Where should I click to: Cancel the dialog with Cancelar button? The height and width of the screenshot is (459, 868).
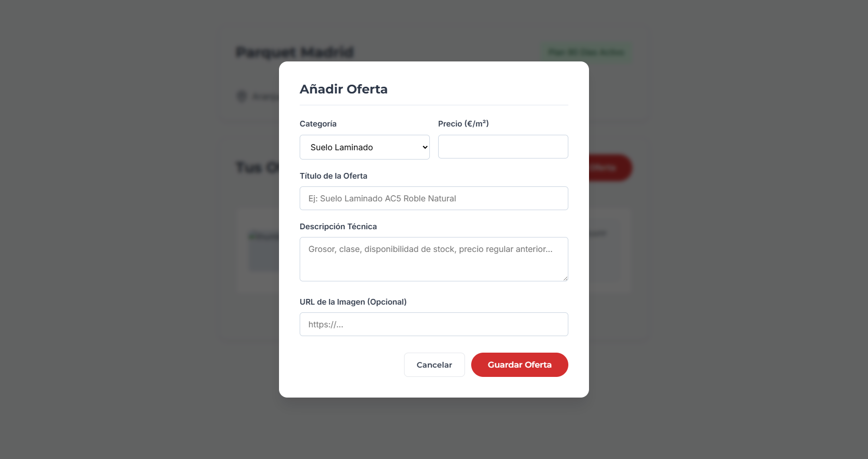(x=434, y=365)
